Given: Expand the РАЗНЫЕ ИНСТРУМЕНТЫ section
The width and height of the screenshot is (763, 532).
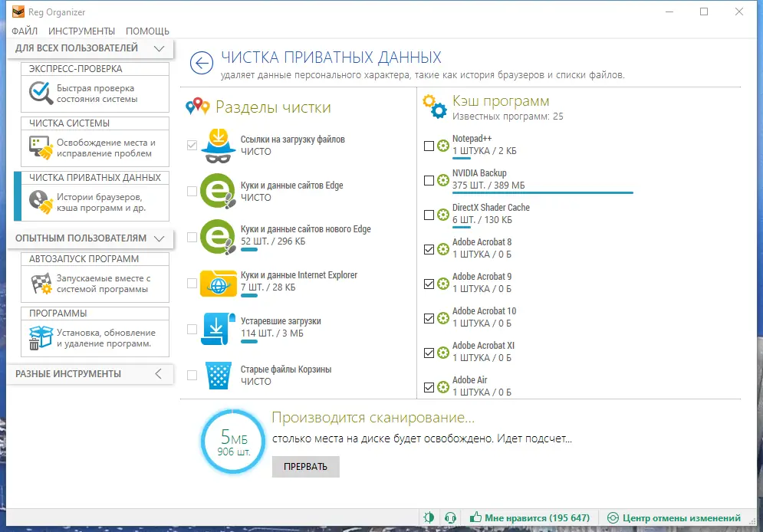Looking at the screenshot, I should pos(159,373).
